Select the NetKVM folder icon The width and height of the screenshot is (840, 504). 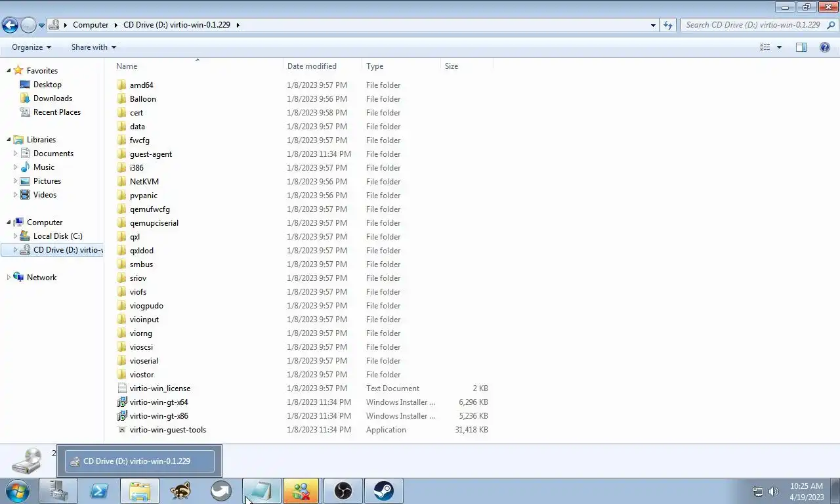point(121,182)
